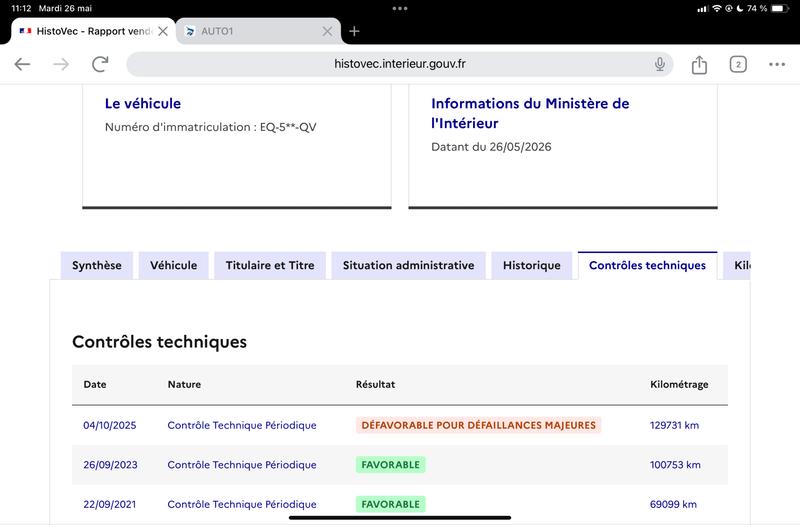
Task: Open the partially visible Kilométrage tab
Action: click(737, 265)
